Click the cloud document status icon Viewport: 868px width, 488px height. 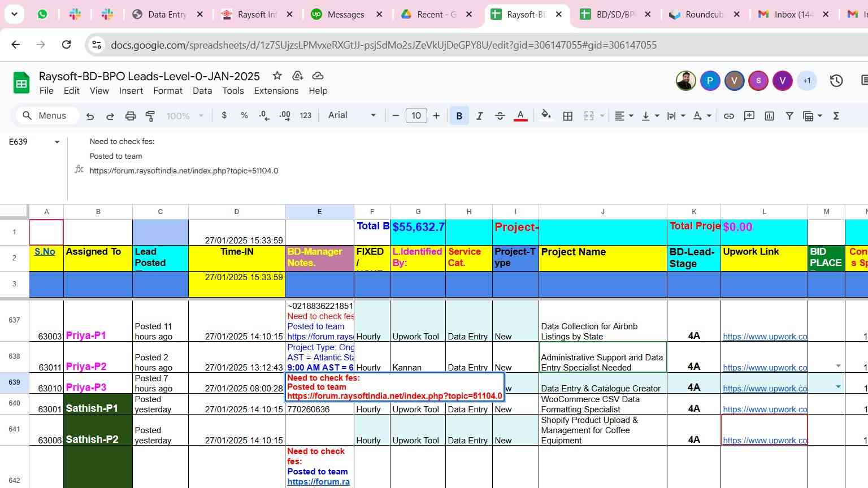pyautogui.click(x=318, y=76)
